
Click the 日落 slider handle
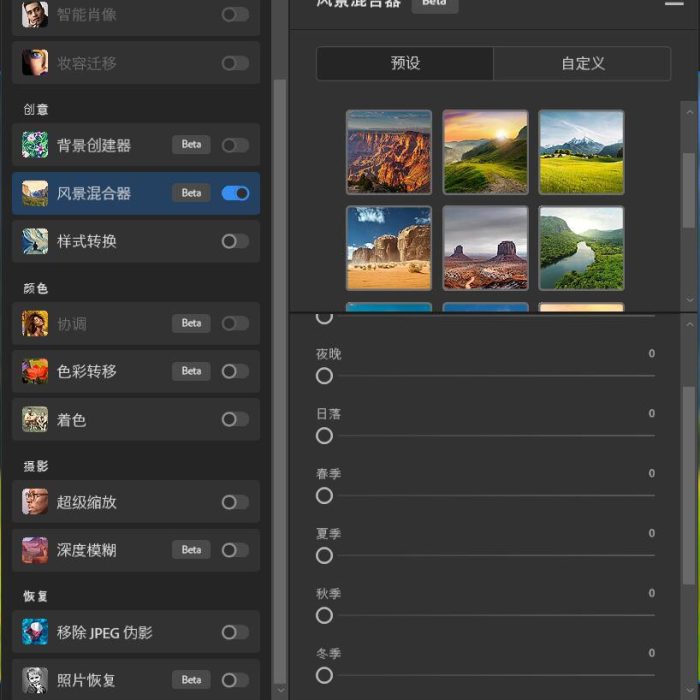coord(324,436)
